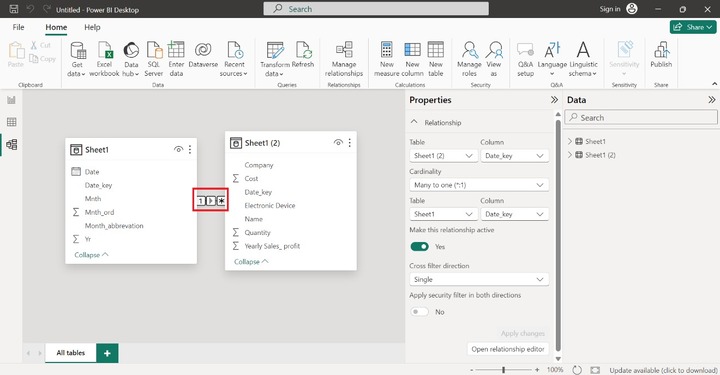Click Fit to screen icon in status bar
720x375 pixels.
(x=595, y=370)
